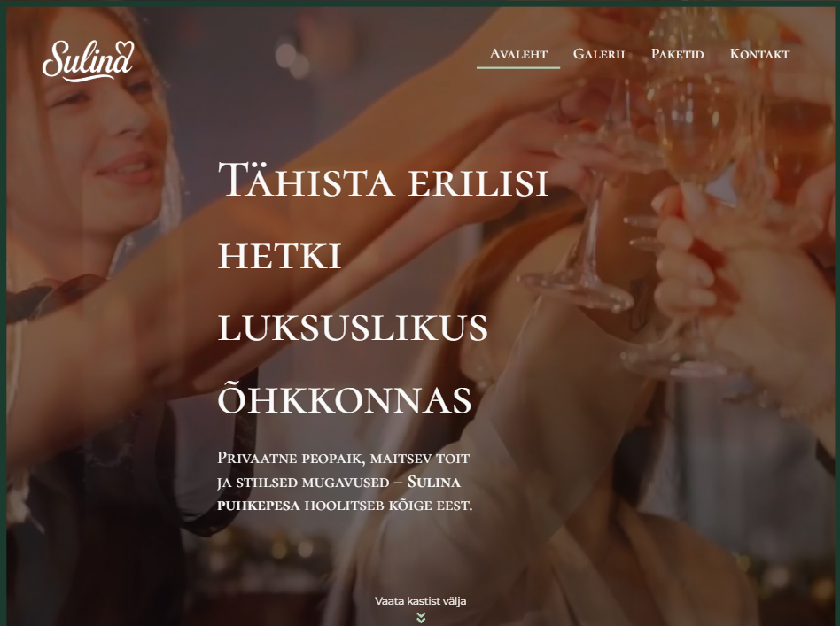Click the Vaata kastist välja link
Image resolution: width=840 pixels, height=626 pixels.
click(421, 601)
